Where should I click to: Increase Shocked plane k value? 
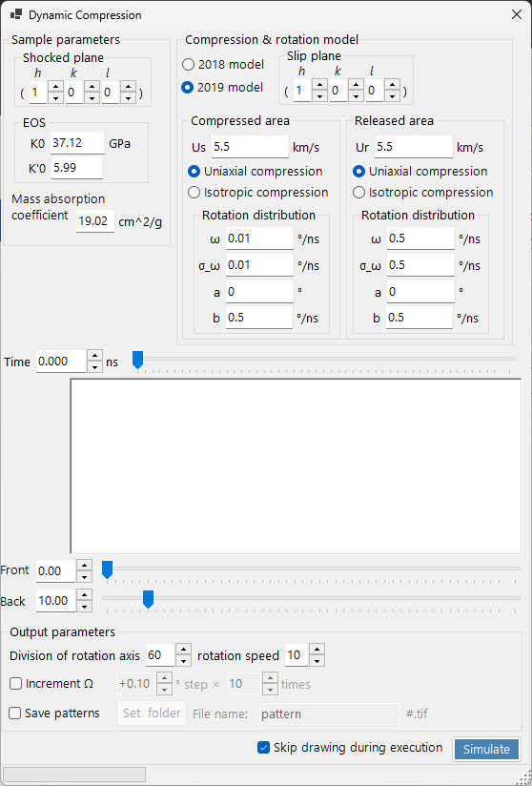point(92,87)
